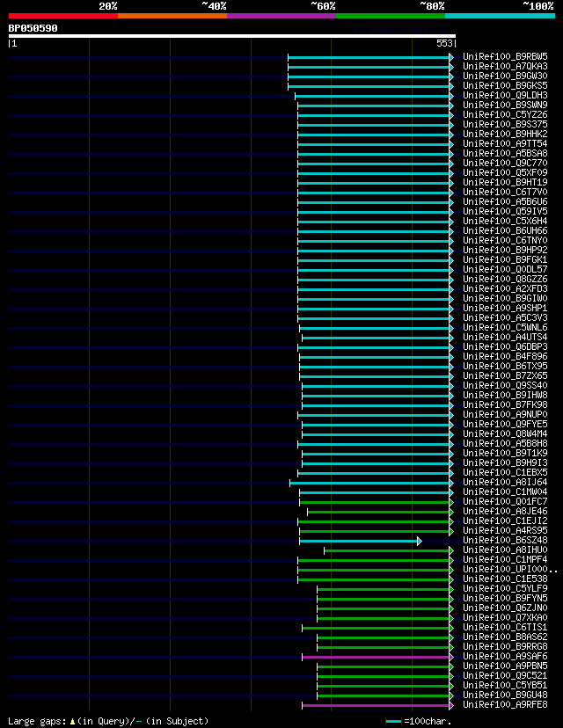Open the shorter-hit UniRef100_B6SZ48 label
Viewport: 563px width, 728px height.
[x=505, y=540]
